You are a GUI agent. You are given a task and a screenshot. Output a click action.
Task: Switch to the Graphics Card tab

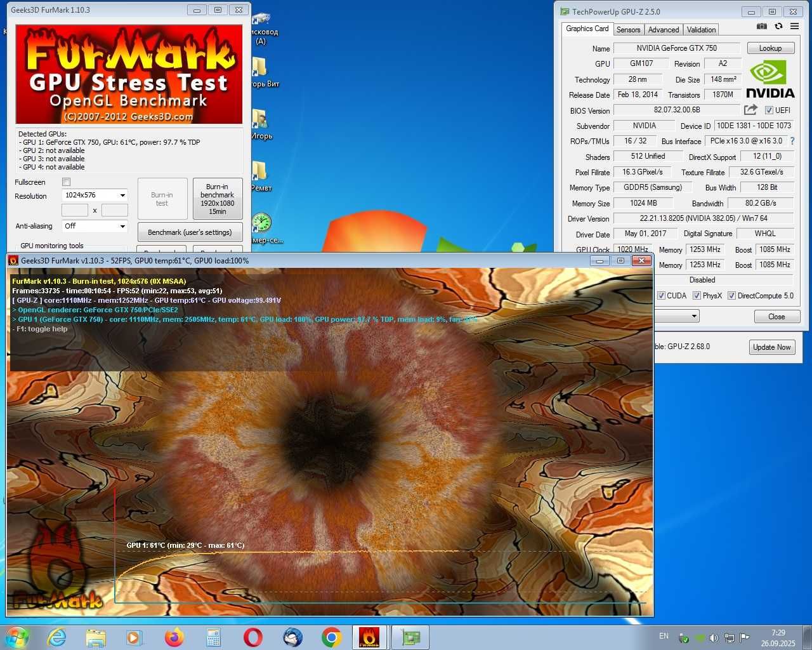point(587,29)
